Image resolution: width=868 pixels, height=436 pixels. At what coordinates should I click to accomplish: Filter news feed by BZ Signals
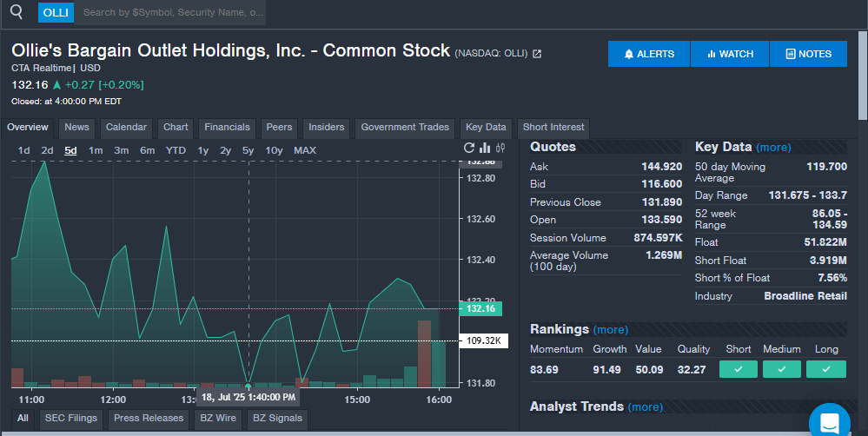click(x=277, y=419)
